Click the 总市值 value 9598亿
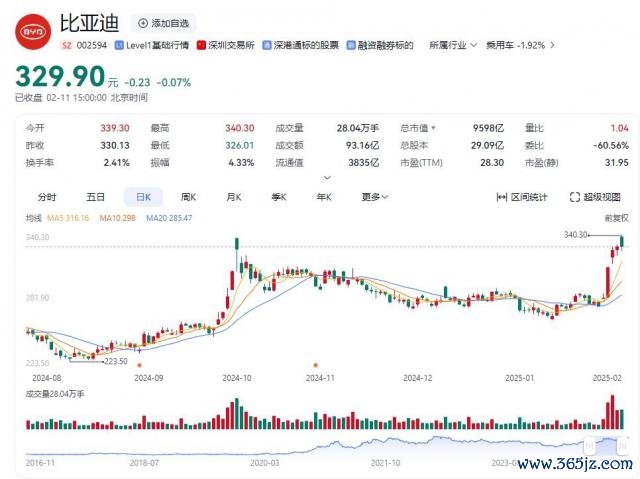Viewport: 640px width, 479px height. pyautogui.click(x=488, y=128)
